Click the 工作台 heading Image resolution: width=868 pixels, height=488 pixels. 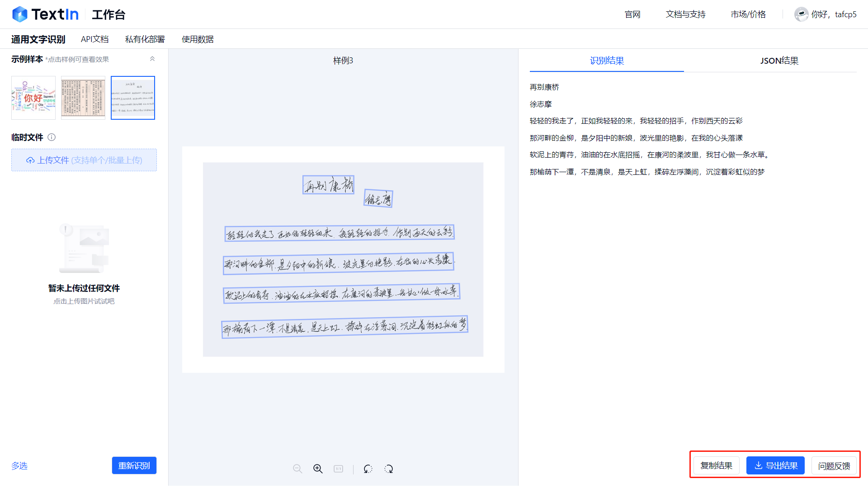pos(108,14)
